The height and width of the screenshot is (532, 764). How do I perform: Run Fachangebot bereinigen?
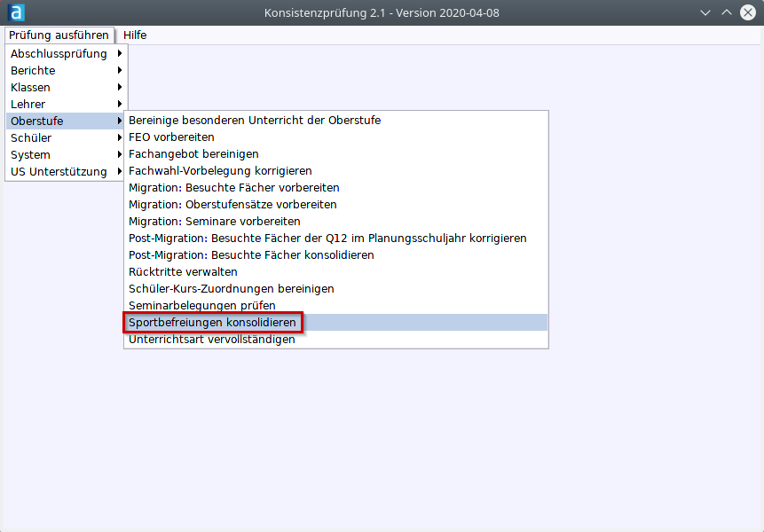[x=336, y=153]
